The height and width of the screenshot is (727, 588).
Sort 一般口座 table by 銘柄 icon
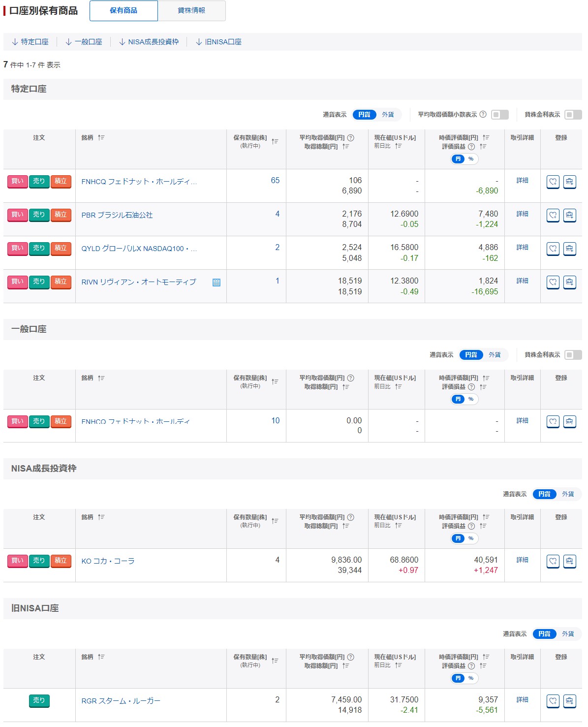101,378
